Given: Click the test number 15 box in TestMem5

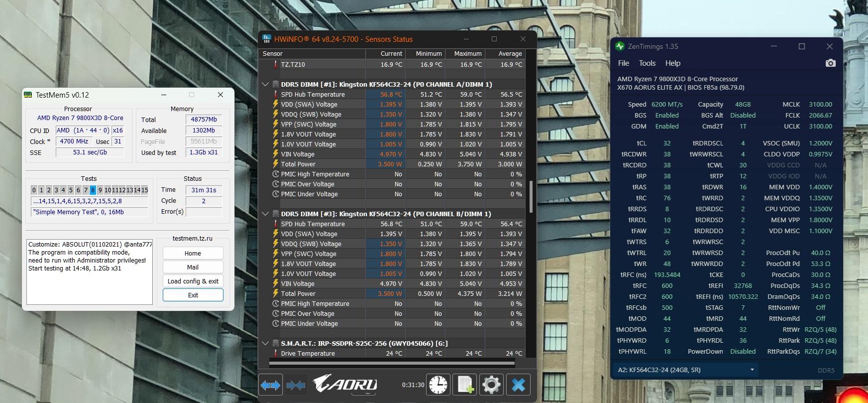Looking at the screenshot, I should 144,190.
